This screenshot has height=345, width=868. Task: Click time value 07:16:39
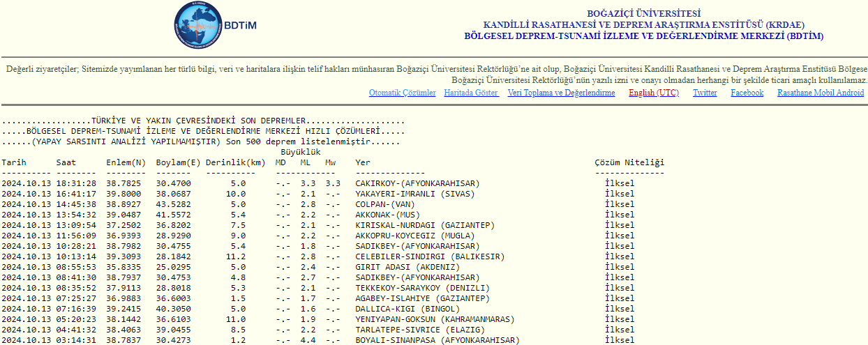tap(76, 309)
